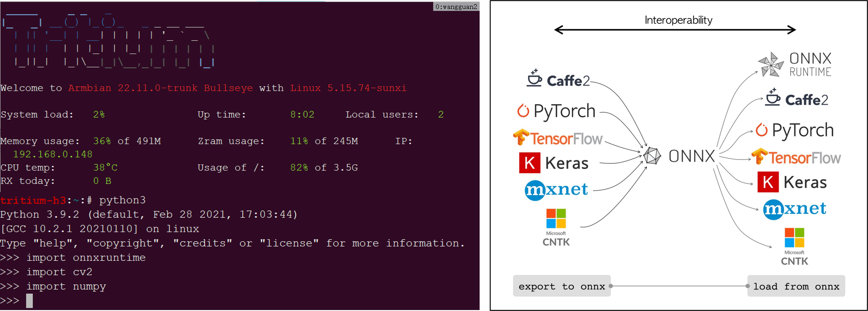
Task: Click the IP address "192.168.0.148"
Action: pyautogui.click(x=53, y=154)
